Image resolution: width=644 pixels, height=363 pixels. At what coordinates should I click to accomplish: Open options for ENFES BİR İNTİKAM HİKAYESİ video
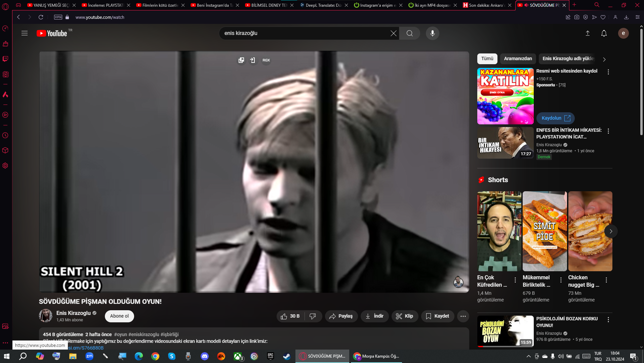coord(608,131)
